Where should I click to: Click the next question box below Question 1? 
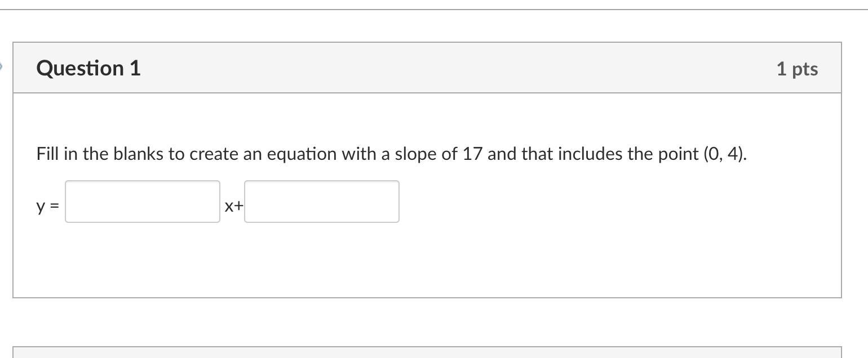click(x=427, y=352)
